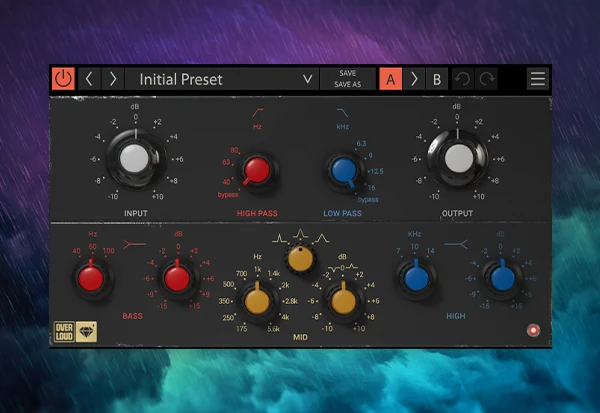The width and height of the screenshot is (600, 413).
Task: Click the SAVE AS preset button
Action: 347,84
